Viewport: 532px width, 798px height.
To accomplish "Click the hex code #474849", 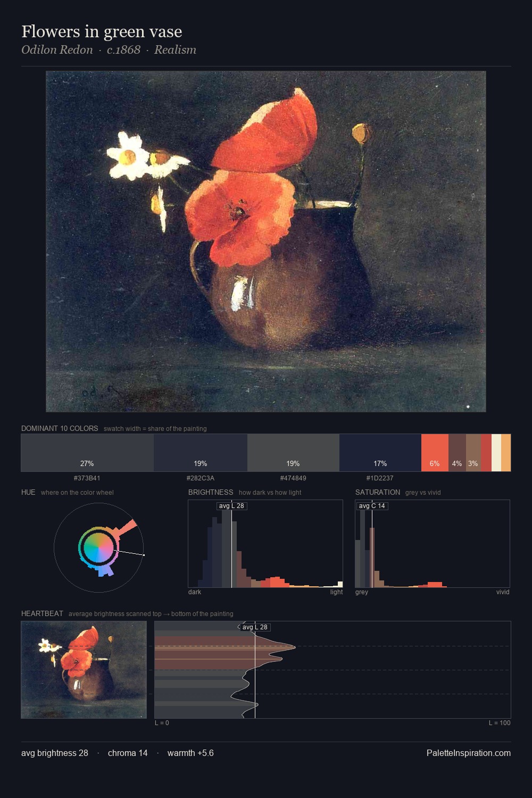I will click(x=293, y=478).
